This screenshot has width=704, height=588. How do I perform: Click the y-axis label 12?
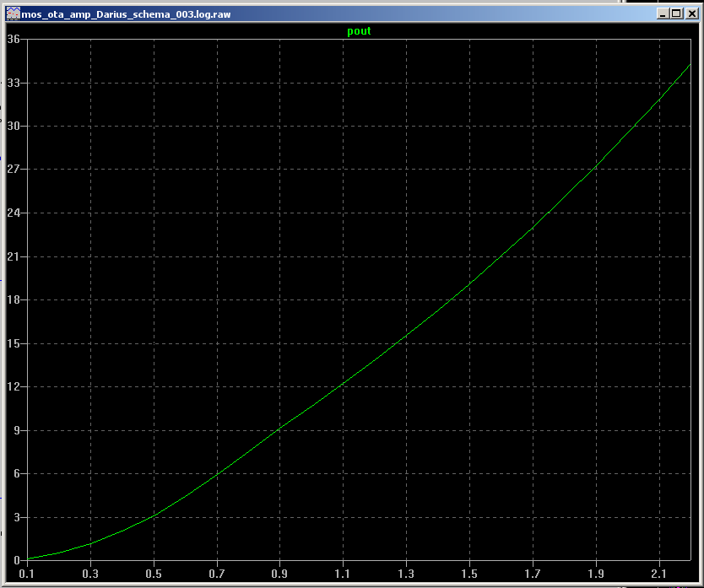point(14,386)
